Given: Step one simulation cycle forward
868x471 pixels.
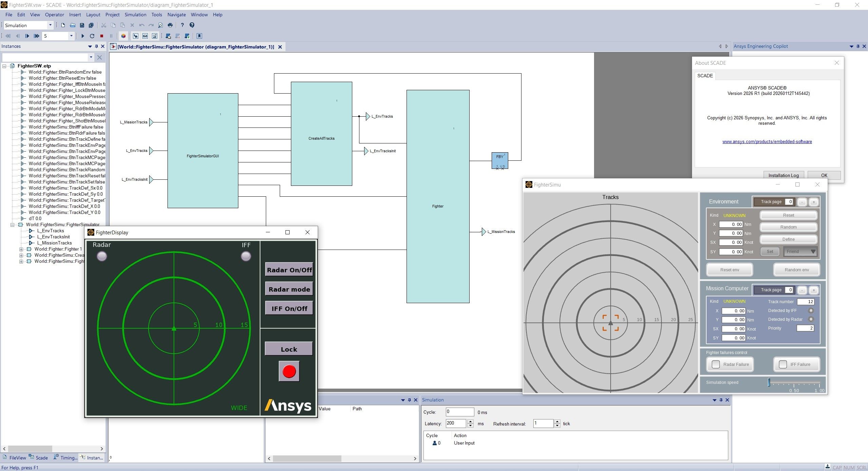Looking at the screenshot, I should click(27, 36).
